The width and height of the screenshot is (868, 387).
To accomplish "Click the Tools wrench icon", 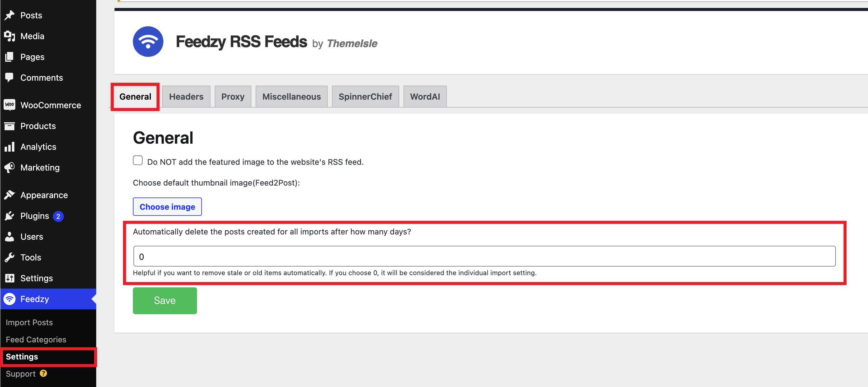I will (9, 257).
